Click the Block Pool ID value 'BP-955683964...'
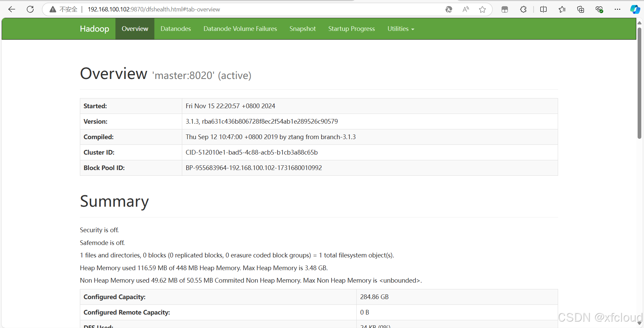The image size is (644, 328). pos(254,168)
